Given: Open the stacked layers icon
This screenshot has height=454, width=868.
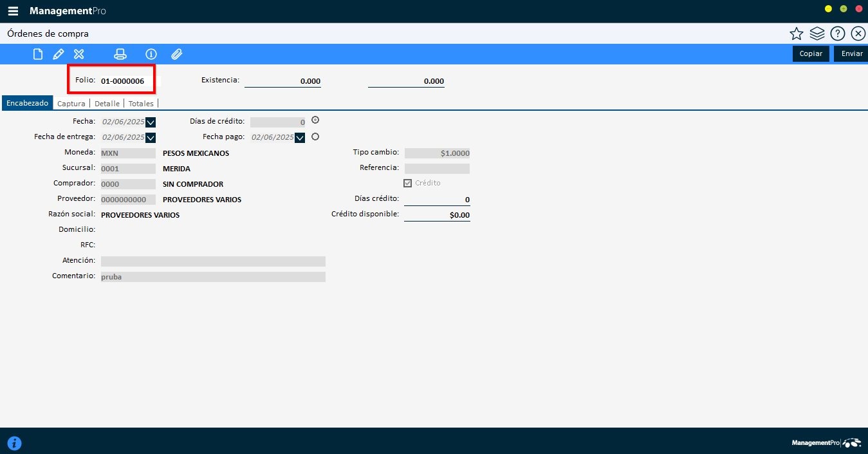Looking at the screenshot, I should click(x=817, y=34).
